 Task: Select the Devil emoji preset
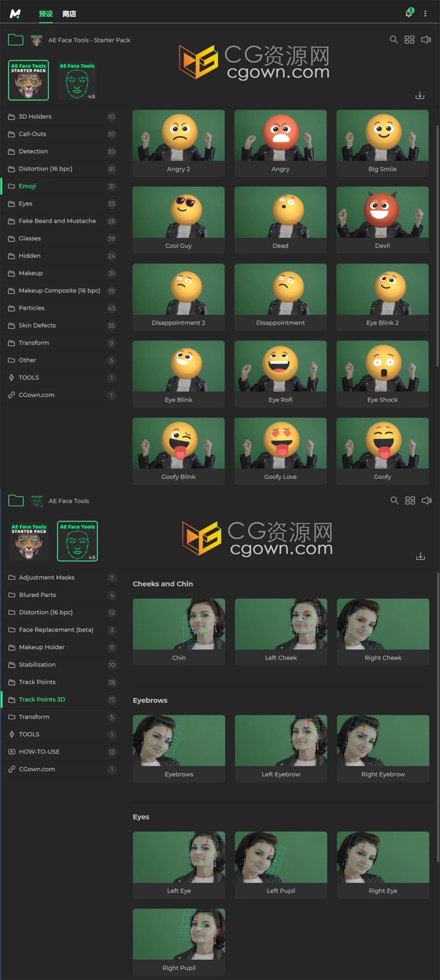click(x=382, y=220)
